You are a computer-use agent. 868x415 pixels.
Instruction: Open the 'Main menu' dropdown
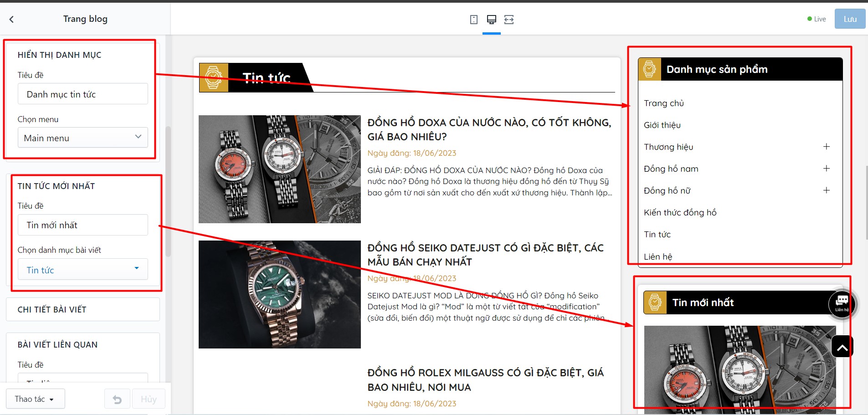(83, 138)
